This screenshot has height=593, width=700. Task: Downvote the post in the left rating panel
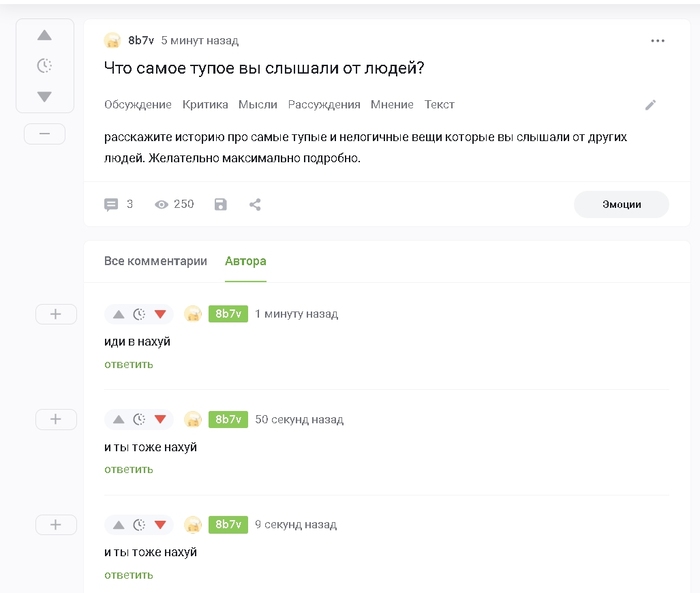click(x=44, y=96)
